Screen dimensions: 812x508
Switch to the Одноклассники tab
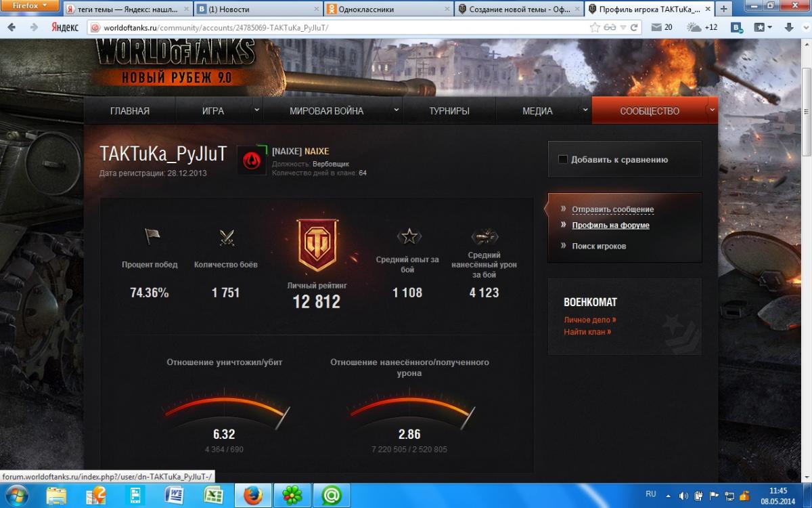387,9
